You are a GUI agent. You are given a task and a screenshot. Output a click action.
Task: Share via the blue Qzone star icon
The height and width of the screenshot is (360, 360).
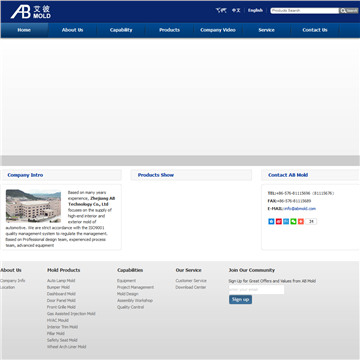coord(271,221)
